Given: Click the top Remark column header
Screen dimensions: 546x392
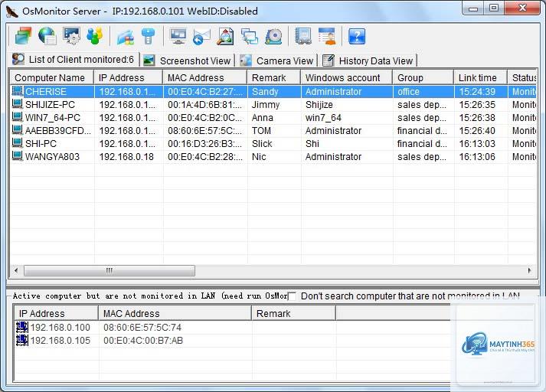Looking at the screenshot, I should 273,77.
